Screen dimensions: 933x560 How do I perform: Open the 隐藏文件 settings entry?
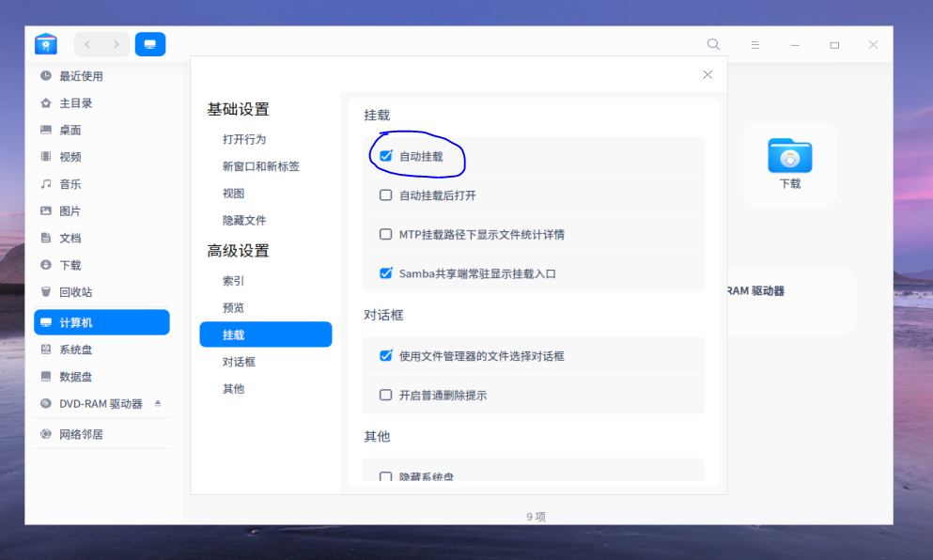241,220
